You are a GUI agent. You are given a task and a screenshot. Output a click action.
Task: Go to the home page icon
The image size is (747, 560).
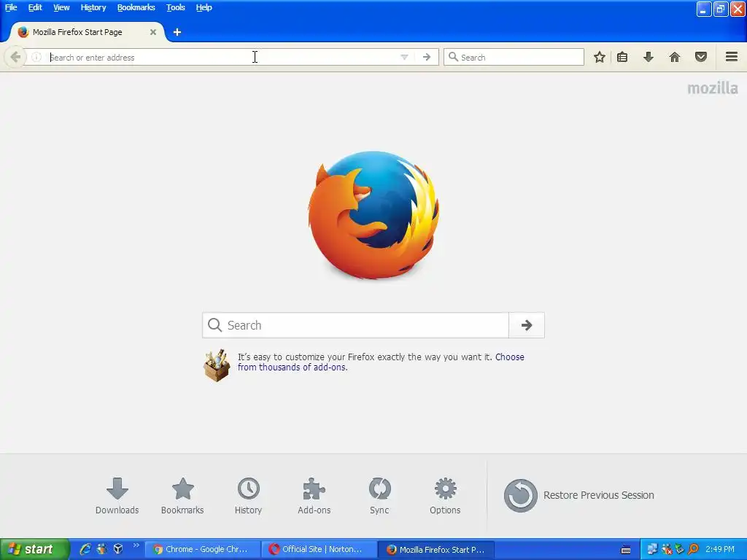(x=675, y=57)
